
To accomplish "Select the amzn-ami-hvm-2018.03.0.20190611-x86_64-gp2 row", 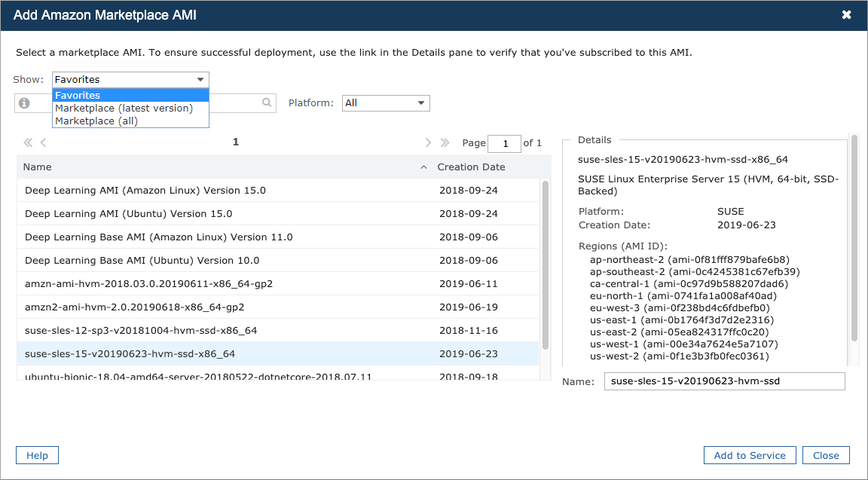I will 278,283.
